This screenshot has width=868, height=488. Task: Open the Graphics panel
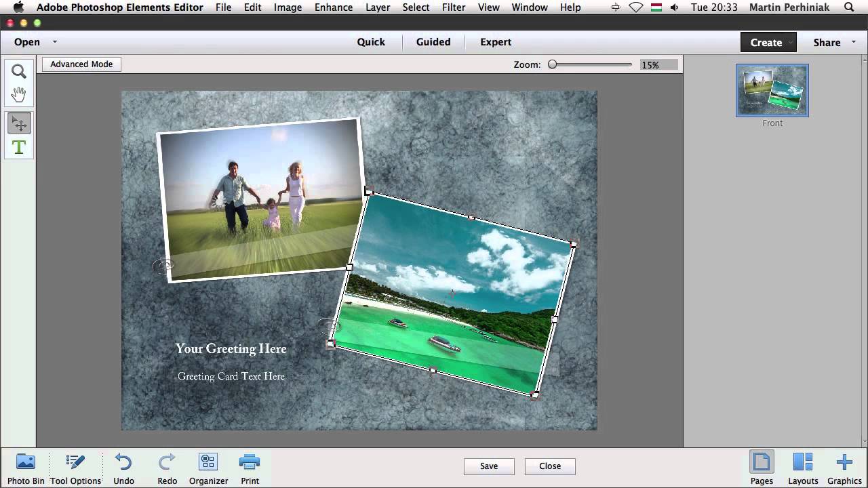coord(844,469)
